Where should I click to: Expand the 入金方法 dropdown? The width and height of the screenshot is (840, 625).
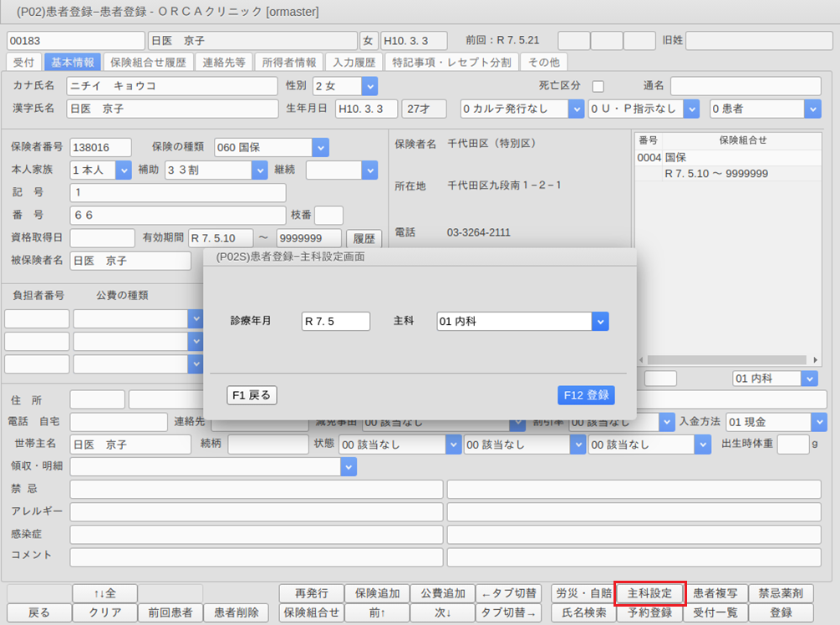pos(817,422)
